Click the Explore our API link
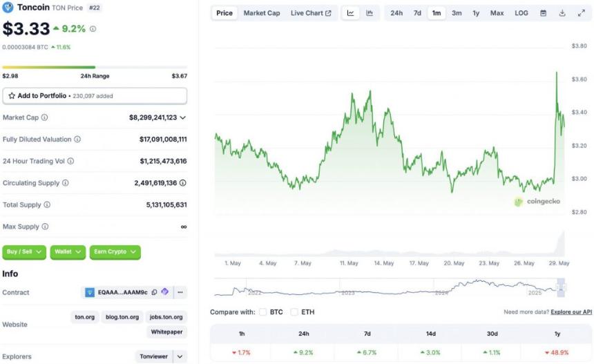The image size is (594, 364). click(x=571, y=312)
